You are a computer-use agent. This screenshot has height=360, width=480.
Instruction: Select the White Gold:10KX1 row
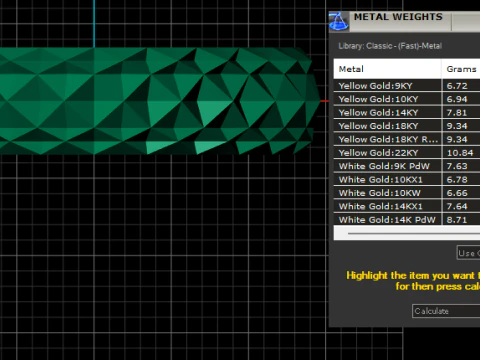pyautogui.click(x=407, y=179)
